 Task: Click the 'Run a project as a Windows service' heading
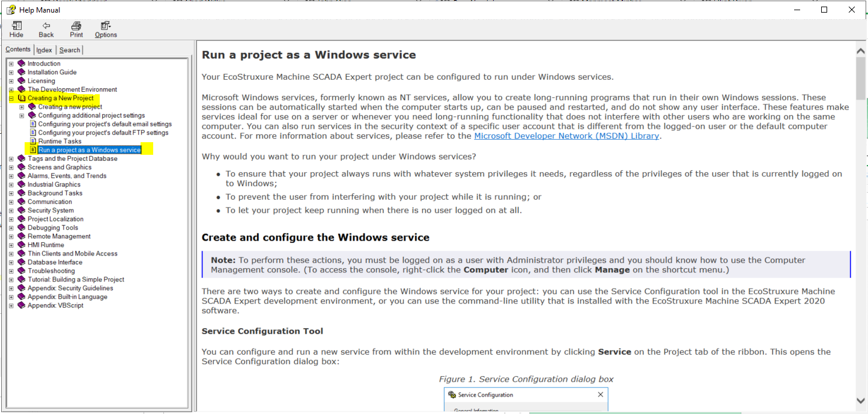(309, 55)
